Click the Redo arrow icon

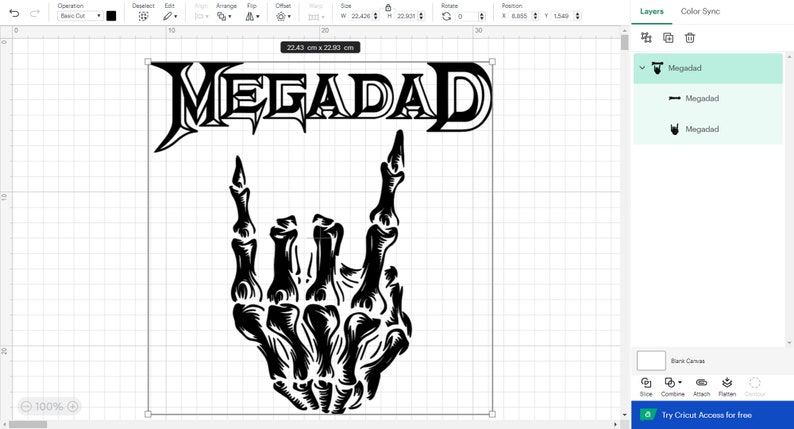click(x=34, y=14)
